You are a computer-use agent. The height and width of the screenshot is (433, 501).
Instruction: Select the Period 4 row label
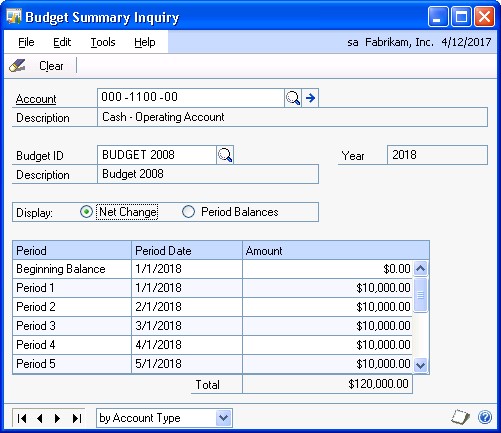[36, 345]
